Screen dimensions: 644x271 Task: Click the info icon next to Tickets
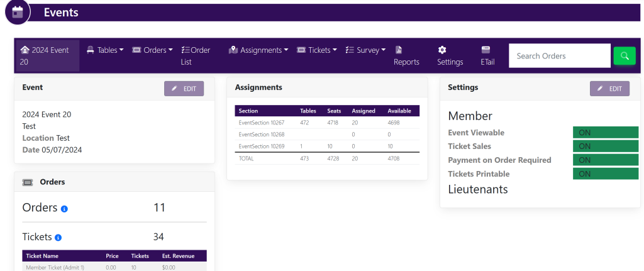click(x=58, y=238)
